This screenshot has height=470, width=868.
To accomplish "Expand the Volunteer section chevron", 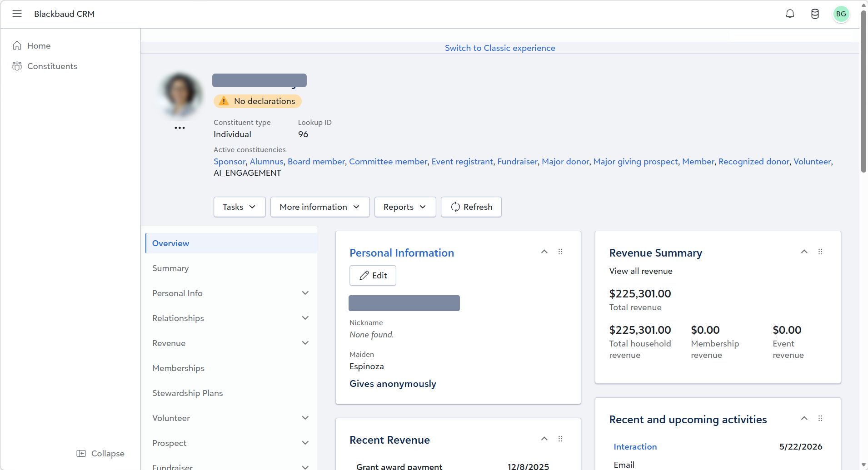I will (305, 418).
